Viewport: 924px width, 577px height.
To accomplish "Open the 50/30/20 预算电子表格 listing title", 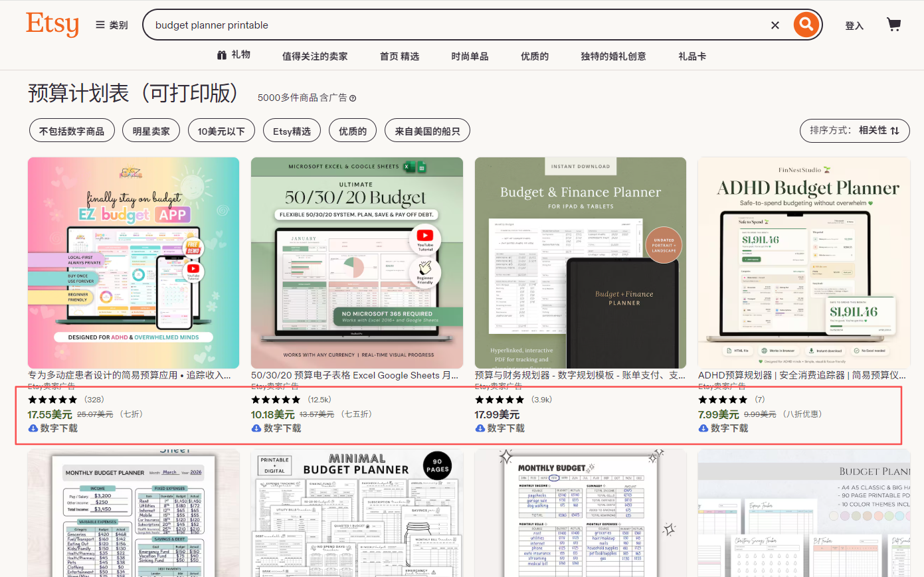I will 355,375.
